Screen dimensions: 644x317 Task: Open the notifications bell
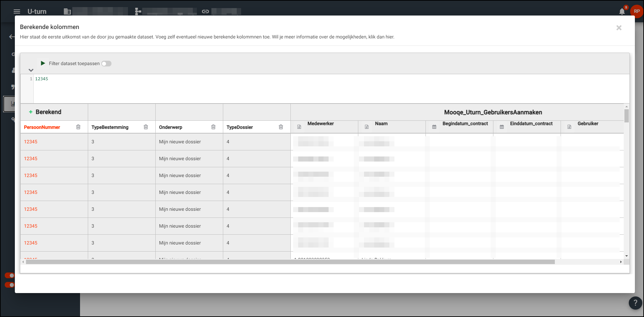pos(622,11)
